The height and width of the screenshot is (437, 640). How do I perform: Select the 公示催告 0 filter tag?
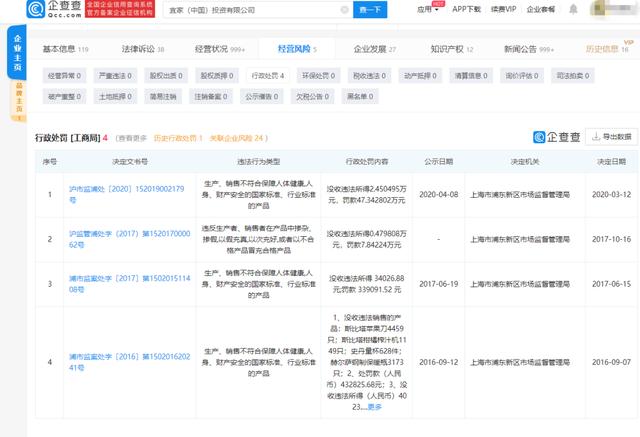262,96
